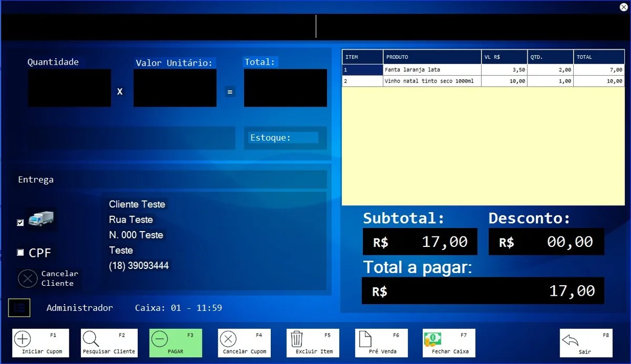The image size is (631, 364).
Task: Click the Administrador user label
Action: coord(79,308)
